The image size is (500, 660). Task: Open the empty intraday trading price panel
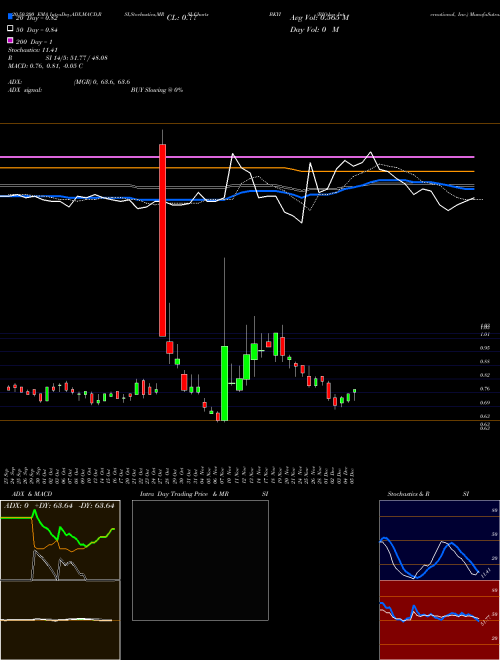(x=200, y=560)
